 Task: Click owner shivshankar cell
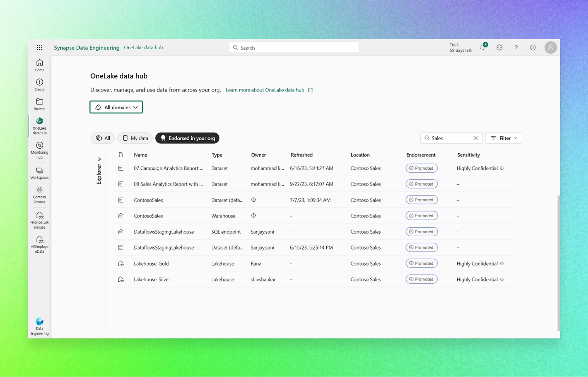click(263, 279)
